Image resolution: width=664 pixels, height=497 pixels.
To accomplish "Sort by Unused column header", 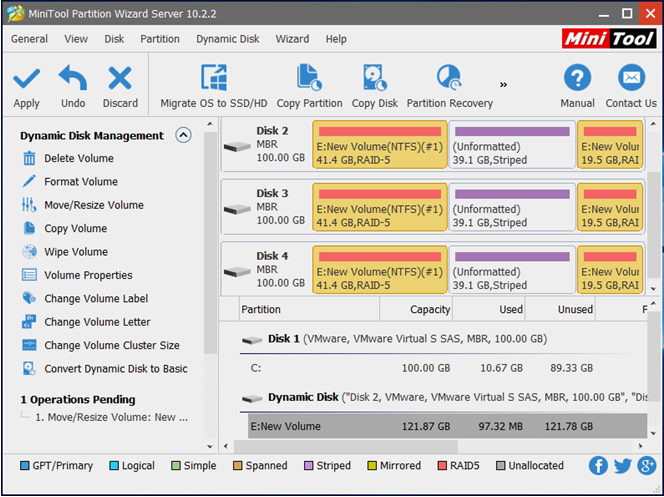I will 560,309.
